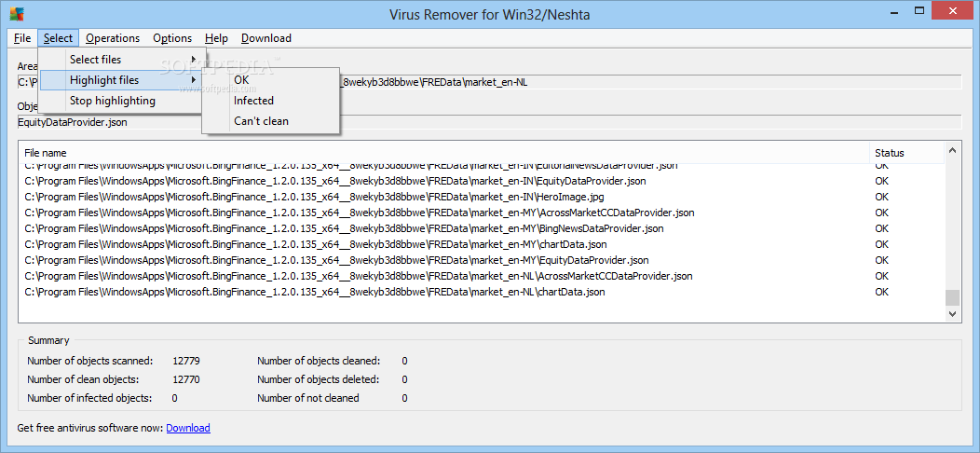This screenshot has width=980, height=453.
Task: Click the File name column header
Action: pyautogui.click(x=443, y=153)
